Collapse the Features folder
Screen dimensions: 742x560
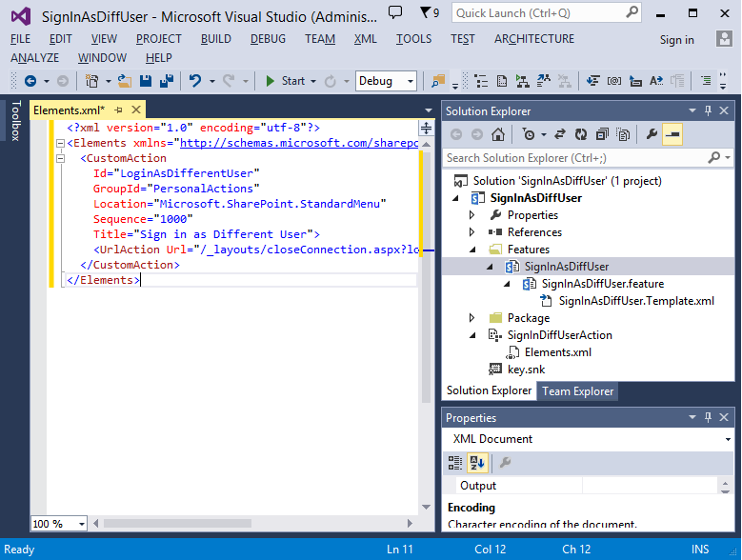click(472, 250)
